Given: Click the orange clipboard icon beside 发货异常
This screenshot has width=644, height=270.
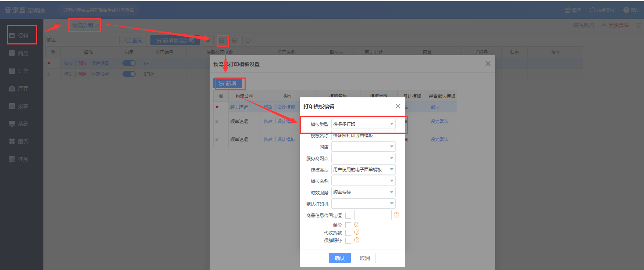Looking at the screenshot, I should point(639,25).
